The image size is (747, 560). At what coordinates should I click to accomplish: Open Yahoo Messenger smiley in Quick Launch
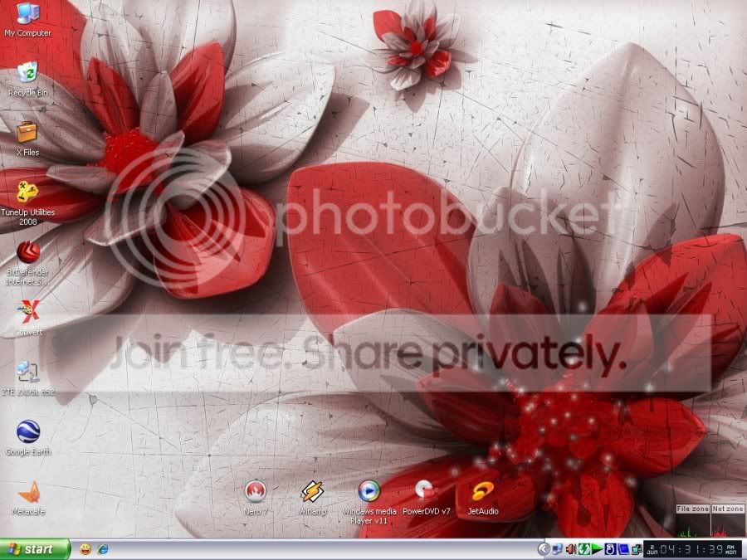[x=85, y=549]
